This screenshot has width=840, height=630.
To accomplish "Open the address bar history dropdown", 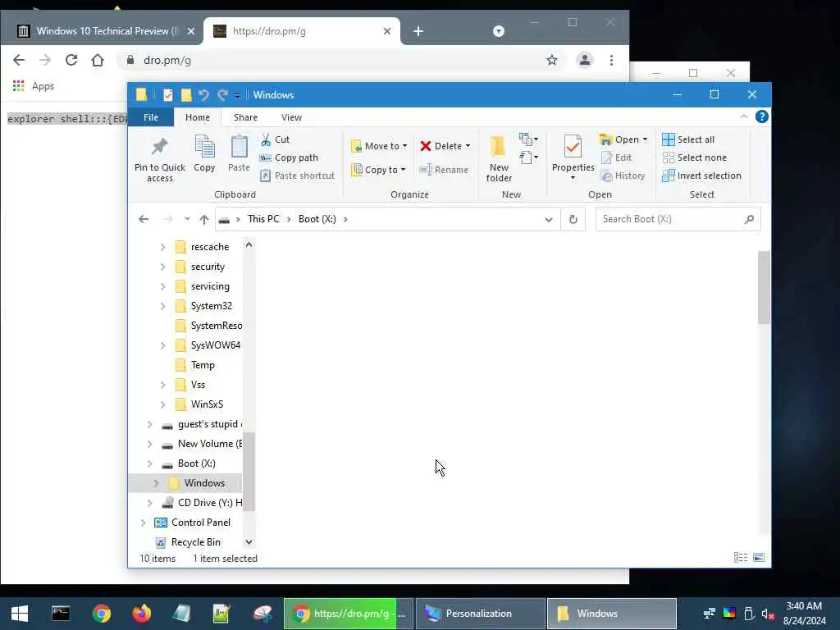I will tap(549, 219).
